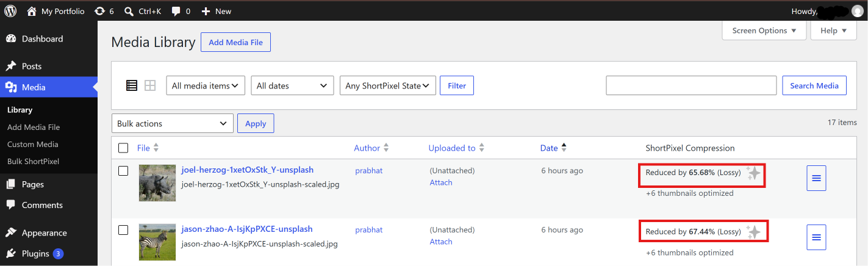Open Add Media File in sidebar
Viewport: 868px width, 266px height.
[x=34, y=127]
